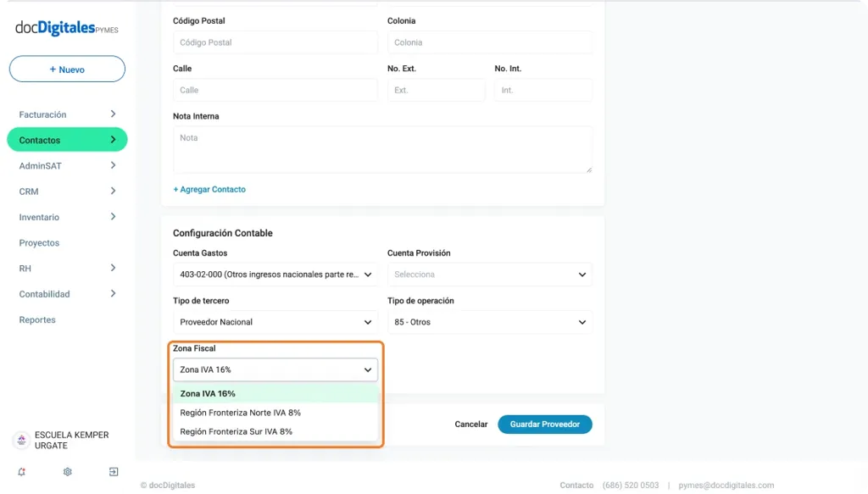Select the Región Fronteriza Norte IVA 8% option
868x494 pixels.
[x=241, y=413]
